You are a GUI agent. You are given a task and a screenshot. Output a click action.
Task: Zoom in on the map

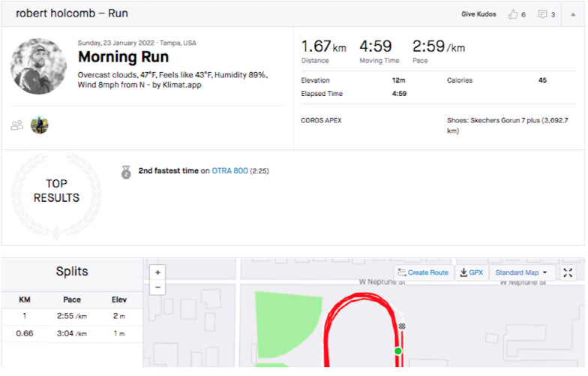click(x=158, y=272)
